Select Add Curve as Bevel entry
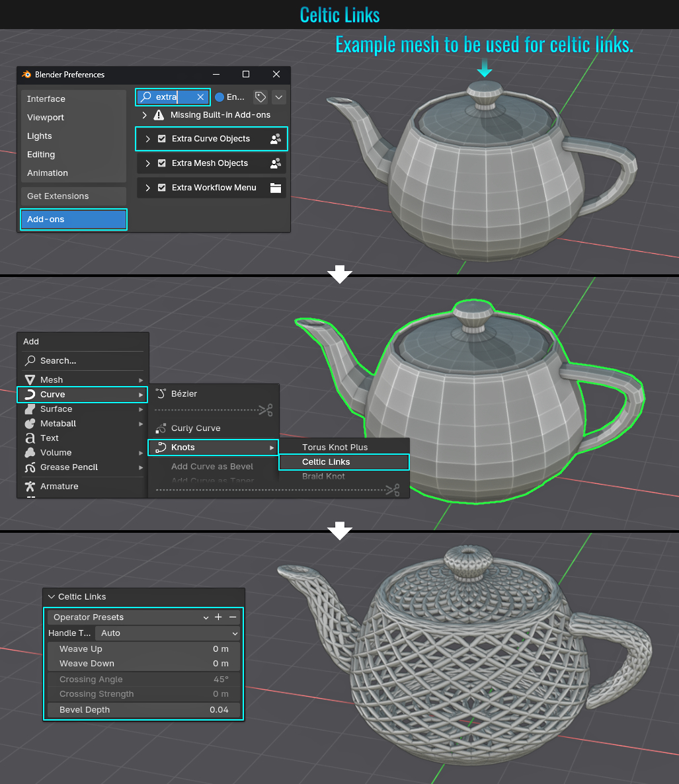The height and width of the screenshot is (784, 679). (x=213, y=467)
